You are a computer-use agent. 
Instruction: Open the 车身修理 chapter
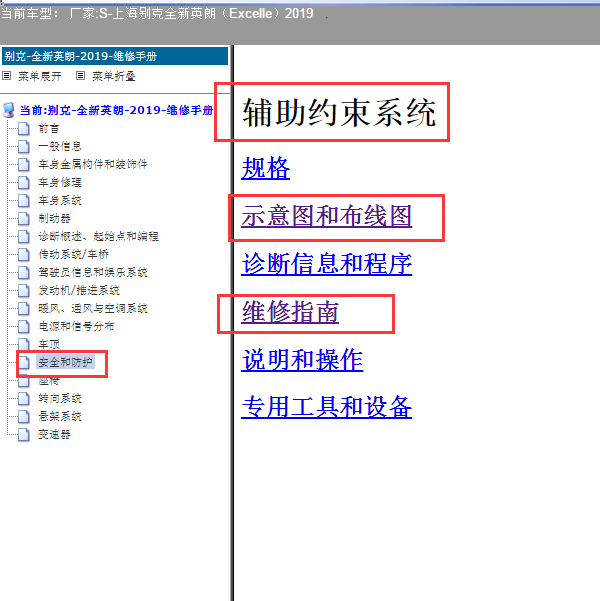point(60,182)
